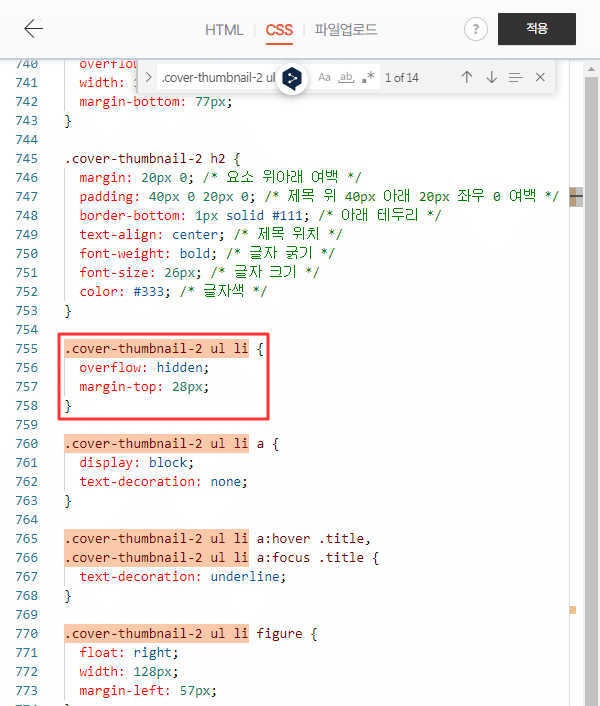Jump to next match arrow
This screenshot has height=706, width=600.
tap(492, 77)
